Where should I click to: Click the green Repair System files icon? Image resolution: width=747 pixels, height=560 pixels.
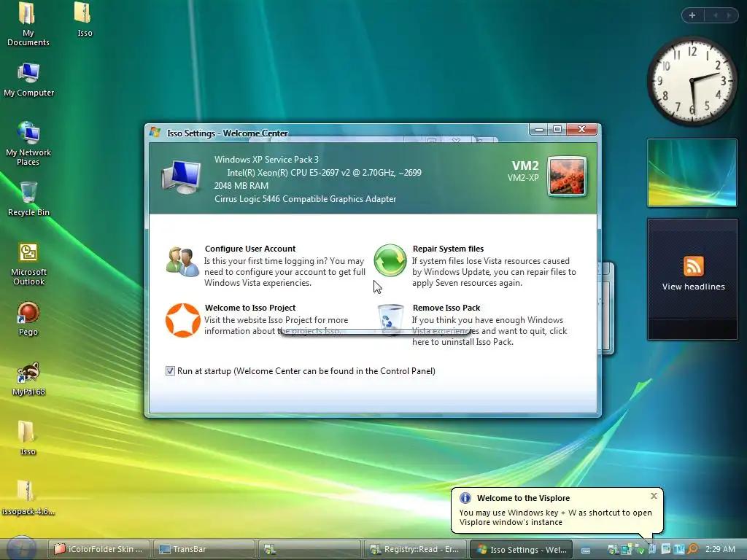[390, 260]
